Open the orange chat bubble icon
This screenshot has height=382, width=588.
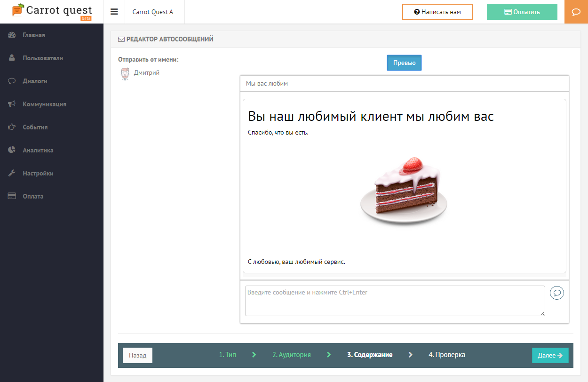(576, 12)
